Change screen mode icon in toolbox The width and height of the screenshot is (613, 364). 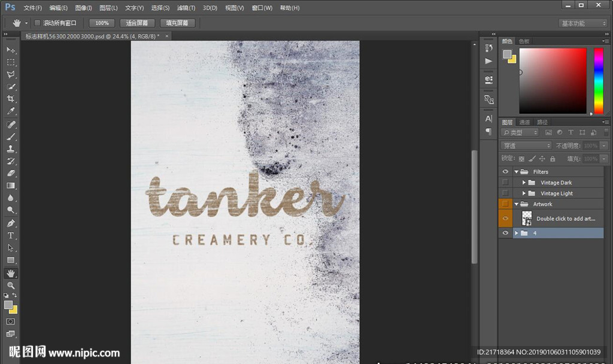coord(11,333)
